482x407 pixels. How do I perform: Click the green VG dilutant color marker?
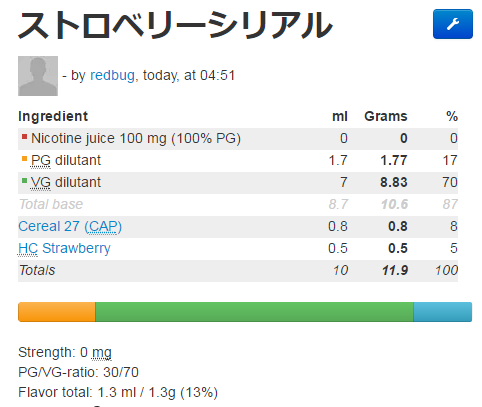pos(24,181)
